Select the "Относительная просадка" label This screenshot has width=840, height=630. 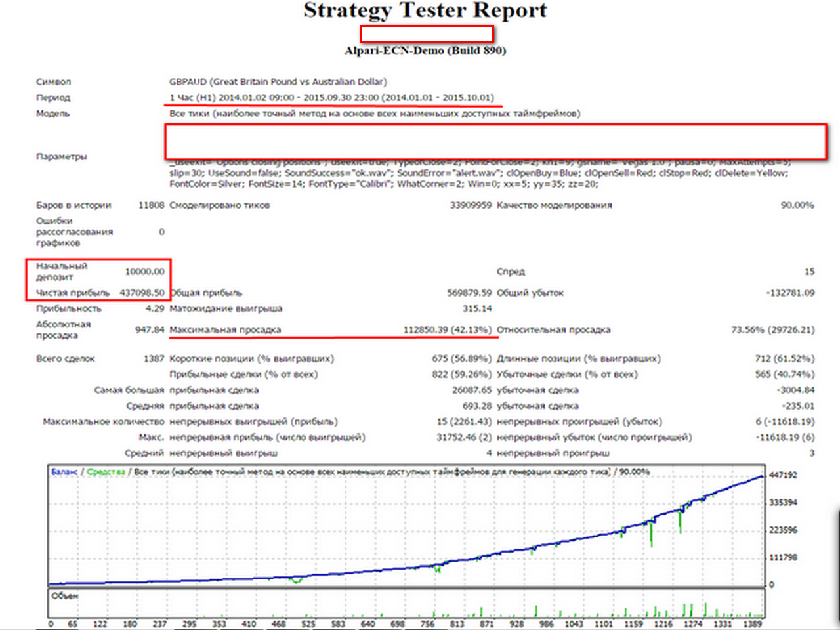[x=554, y=330]
